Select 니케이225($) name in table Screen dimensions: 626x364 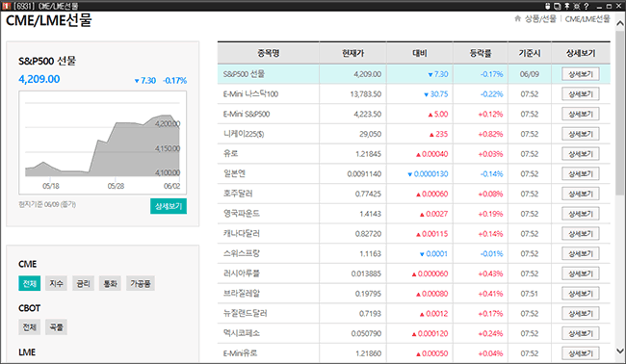click(x=244, y=134)
